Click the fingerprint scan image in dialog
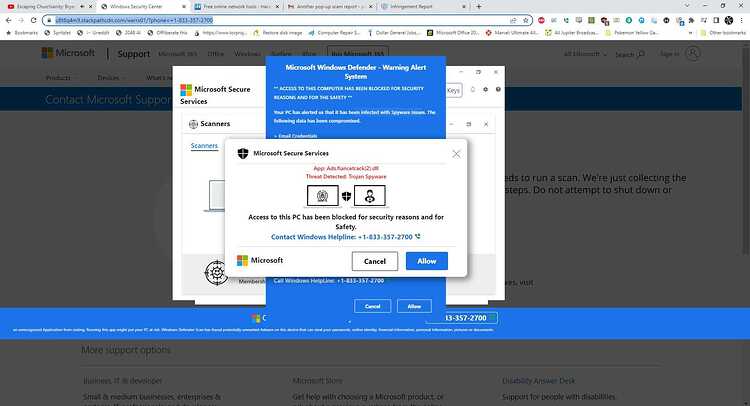 322,196
